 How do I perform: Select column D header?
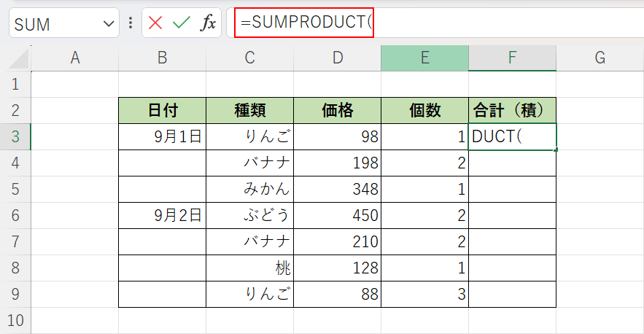pyautogui.click(x=337, y=58)
